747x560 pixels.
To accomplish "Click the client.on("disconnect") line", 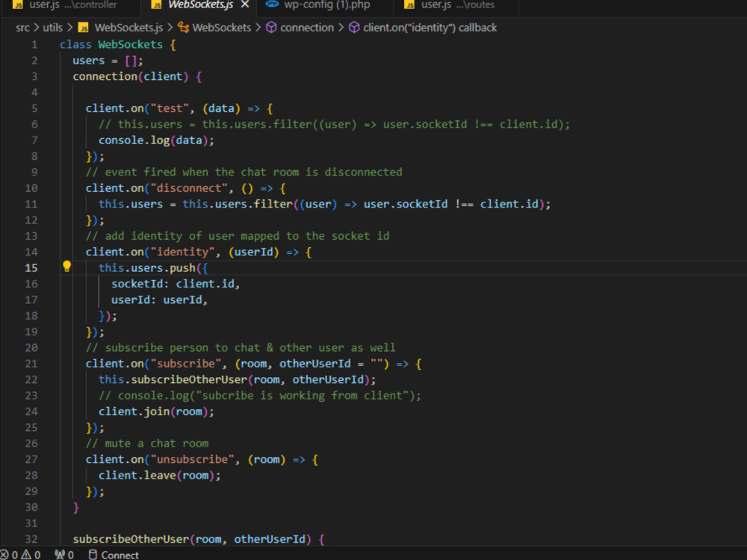I will [186, 188].
